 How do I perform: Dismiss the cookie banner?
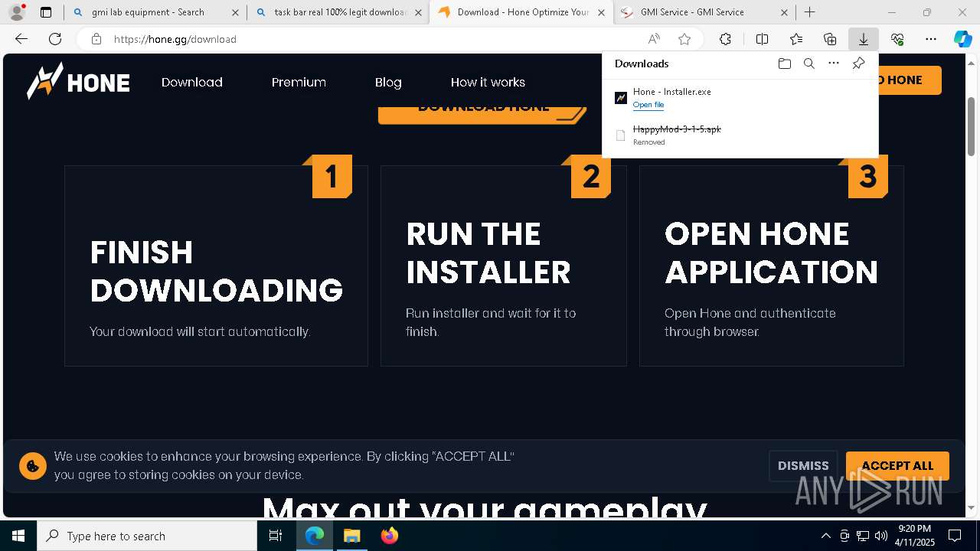coord(803,465)
